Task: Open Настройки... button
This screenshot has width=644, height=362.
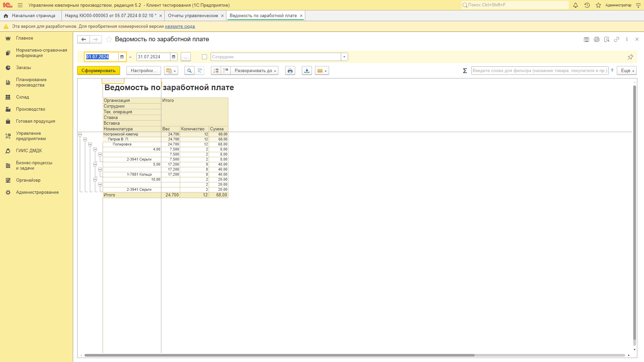Action: click(x=144, y=71)
